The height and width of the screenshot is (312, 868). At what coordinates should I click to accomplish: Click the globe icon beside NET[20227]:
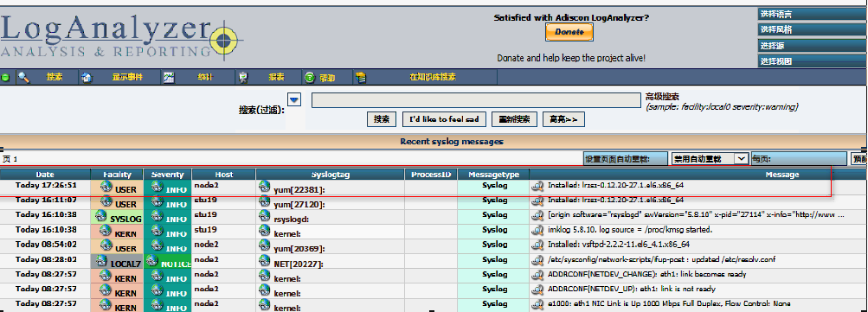pyautogui.click(x=264, y=261)
